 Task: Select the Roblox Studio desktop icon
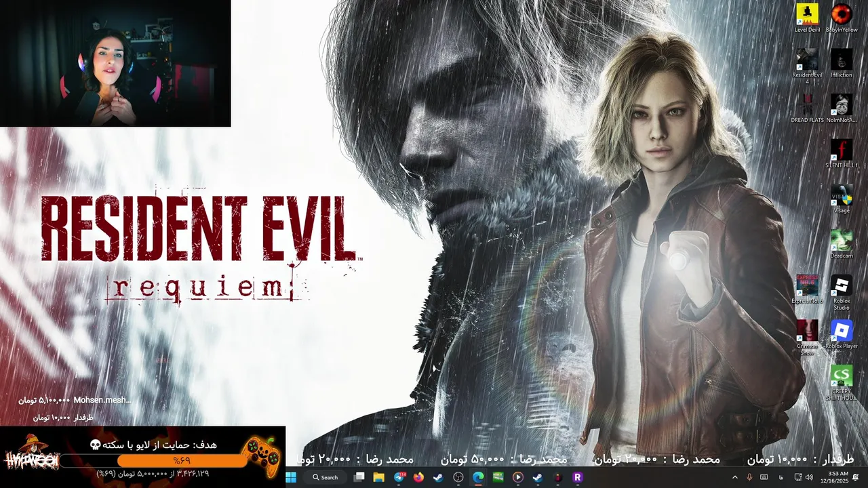coord(842,293)
